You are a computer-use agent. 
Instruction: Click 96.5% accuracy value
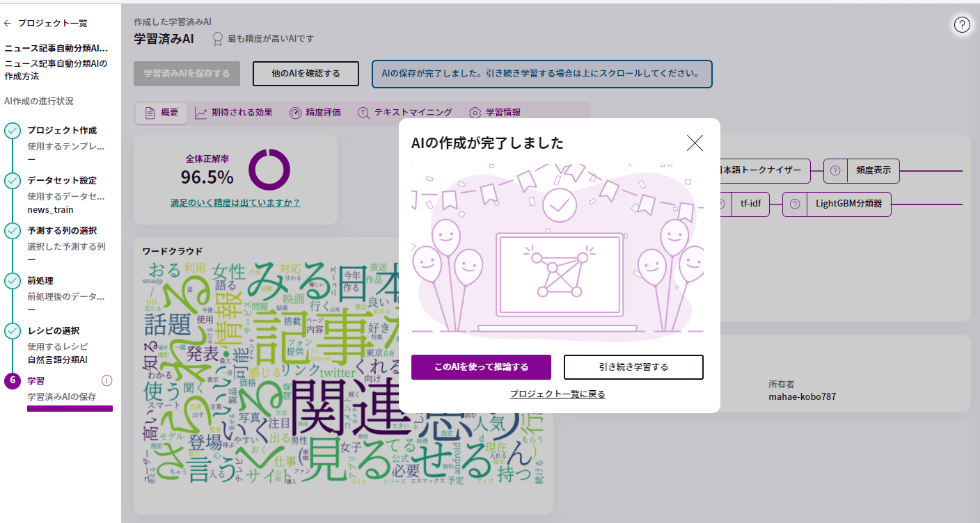tap(207, 177)
